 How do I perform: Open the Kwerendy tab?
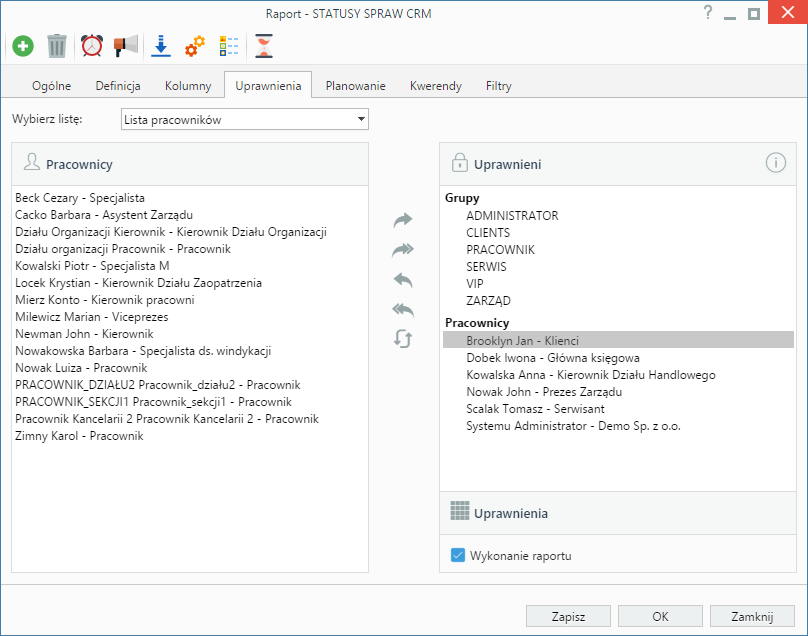435,86
